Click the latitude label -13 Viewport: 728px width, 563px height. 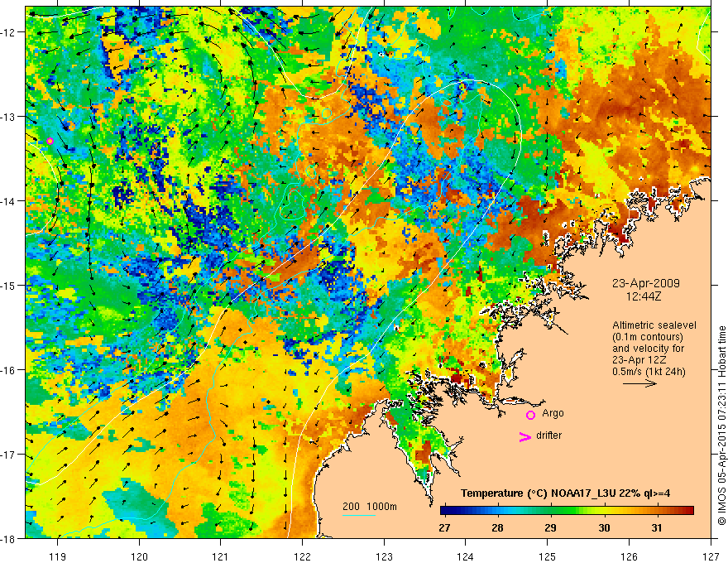tap(8, 117)
